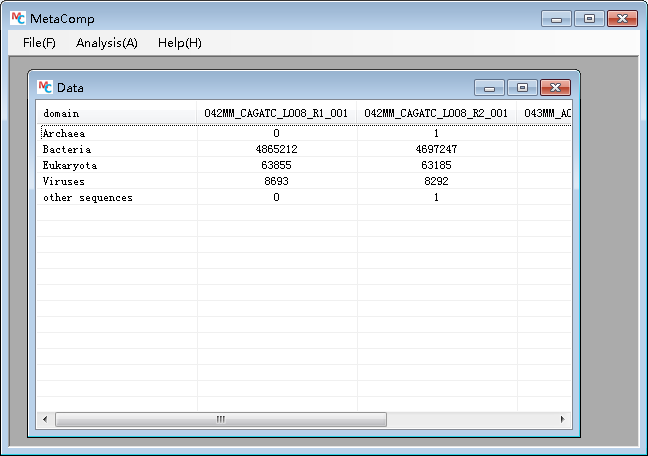Click the horizontal scrollbar thumb

pos(220,419)
